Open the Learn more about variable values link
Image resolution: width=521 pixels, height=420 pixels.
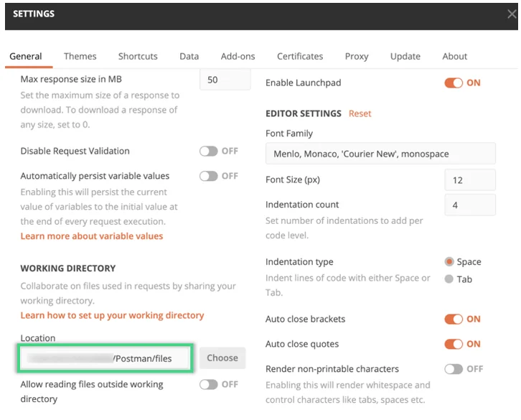pyautogui.click(x=92, y=236)
